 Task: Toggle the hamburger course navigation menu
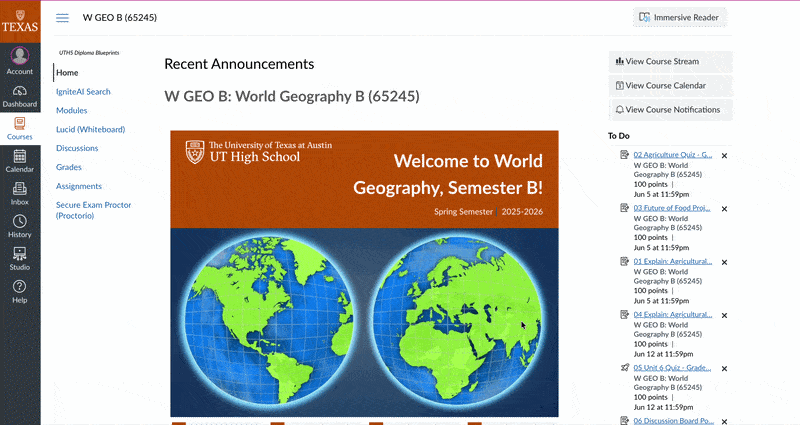(62, 18)
